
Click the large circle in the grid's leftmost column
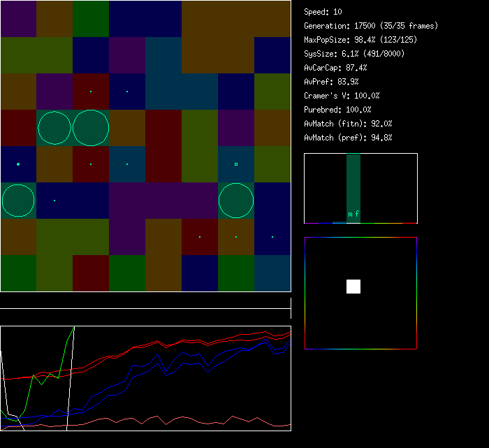[x=18, y=201]
